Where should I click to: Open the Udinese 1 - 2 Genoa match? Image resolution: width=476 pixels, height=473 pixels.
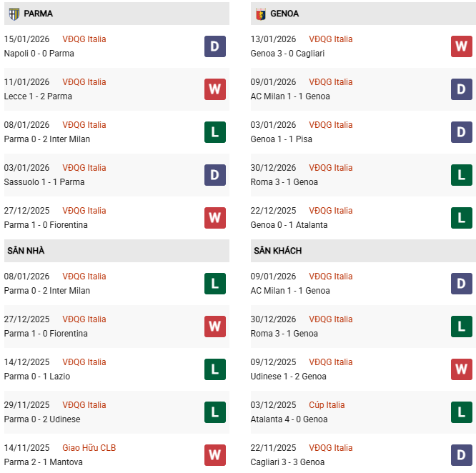point(288,377)
